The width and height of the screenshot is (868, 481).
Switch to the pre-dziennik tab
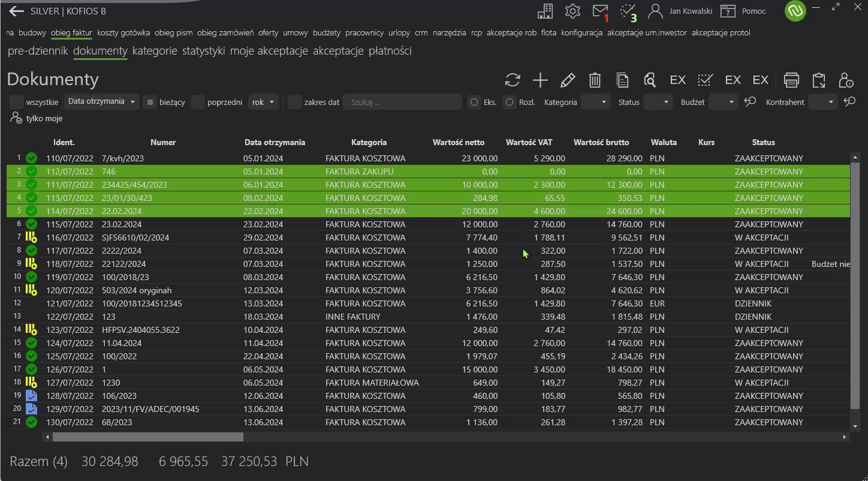(38, 51)
